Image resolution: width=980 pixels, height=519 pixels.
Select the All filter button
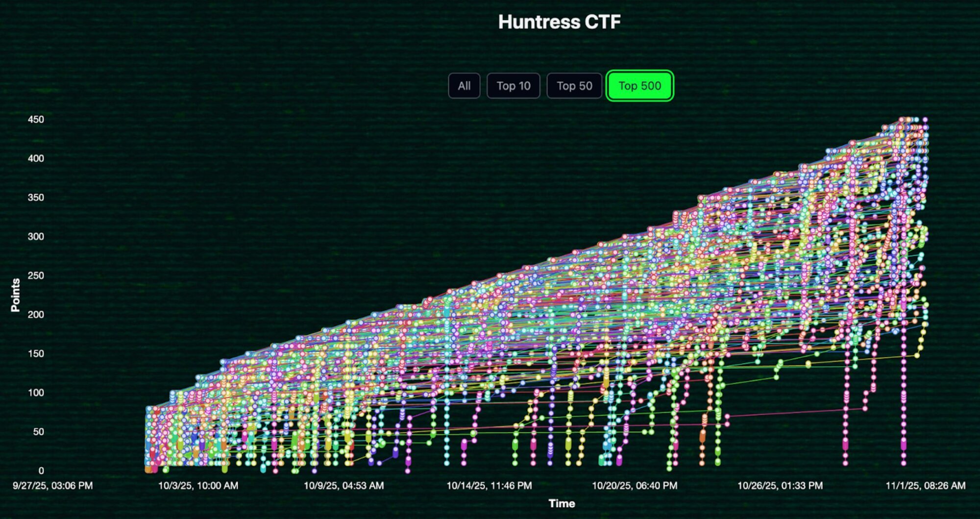point(464,86)
